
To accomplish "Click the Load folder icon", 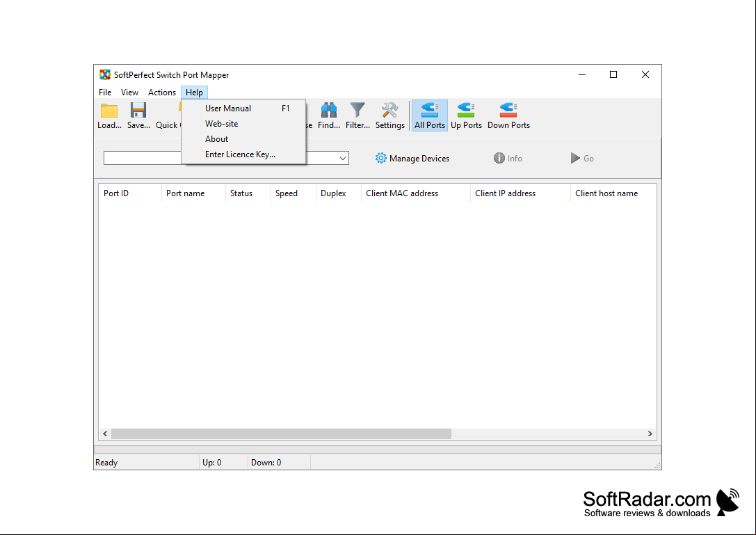I will (109, 111).
